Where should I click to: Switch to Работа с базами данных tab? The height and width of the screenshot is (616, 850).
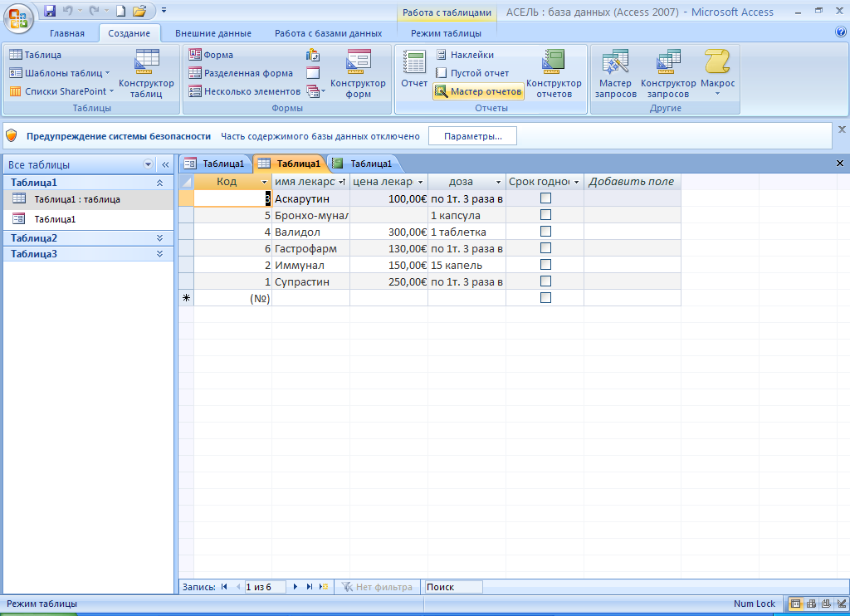coord(328,33)
